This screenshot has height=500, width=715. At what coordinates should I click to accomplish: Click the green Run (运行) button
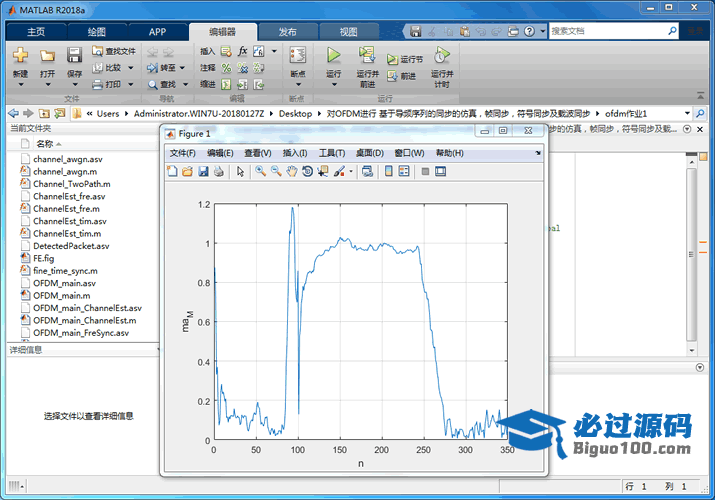pos(334,55)
